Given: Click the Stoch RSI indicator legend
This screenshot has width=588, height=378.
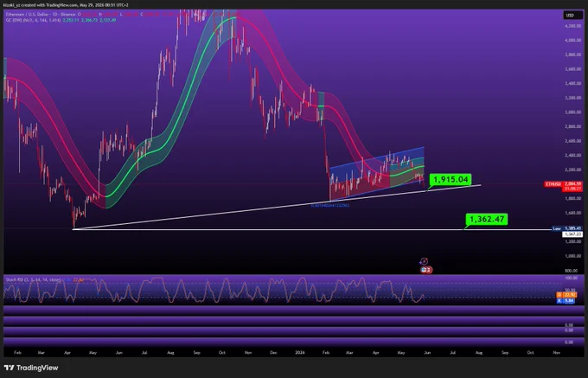Looking at the screenshot, I should click(34, 279).
